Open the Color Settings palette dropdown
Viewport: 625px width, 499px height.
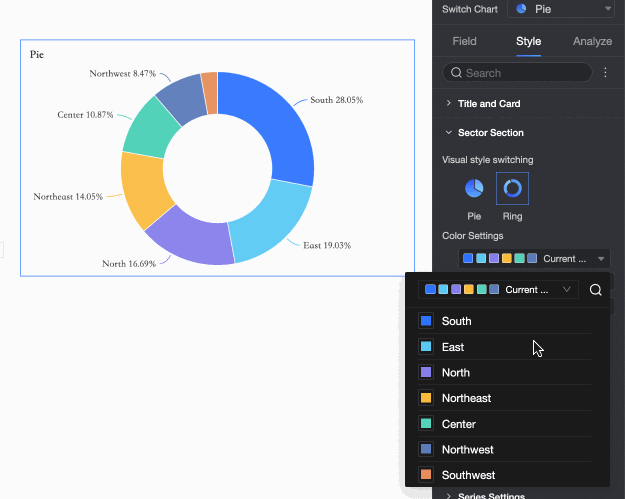(534, 259)
